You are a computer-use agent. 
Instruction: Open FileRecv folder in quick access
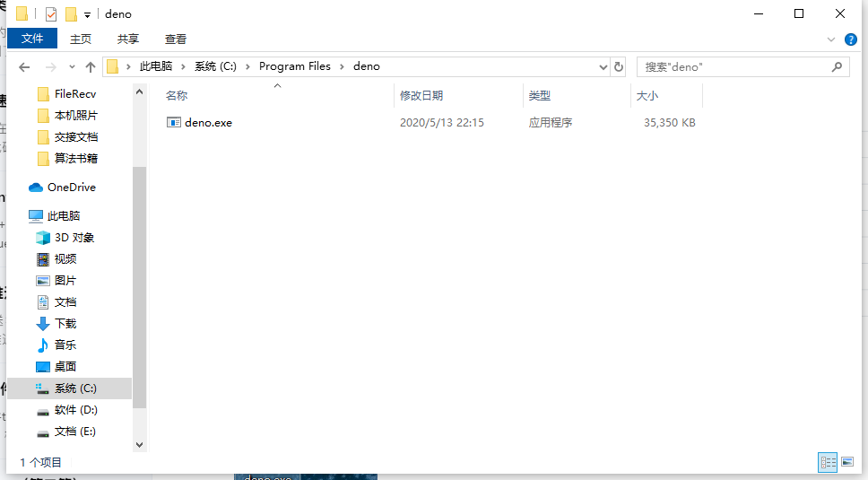[66, 94]
